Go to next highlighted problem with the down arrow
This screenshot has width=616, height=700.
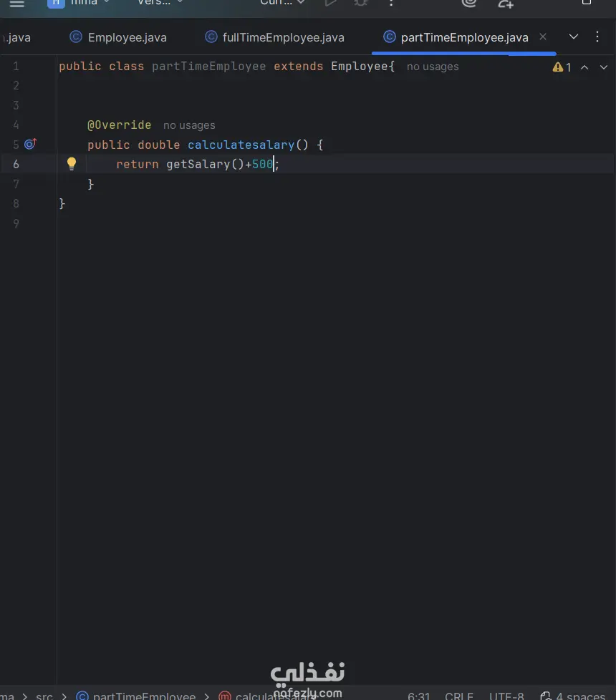[x=601, y=67]
